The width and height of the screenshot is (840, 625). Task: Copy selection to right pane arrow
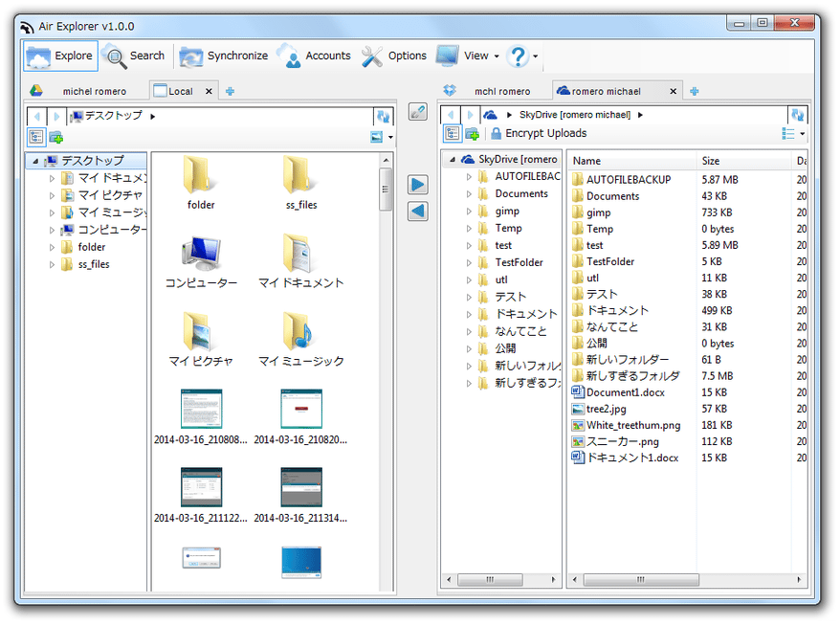tap(418, 185)
